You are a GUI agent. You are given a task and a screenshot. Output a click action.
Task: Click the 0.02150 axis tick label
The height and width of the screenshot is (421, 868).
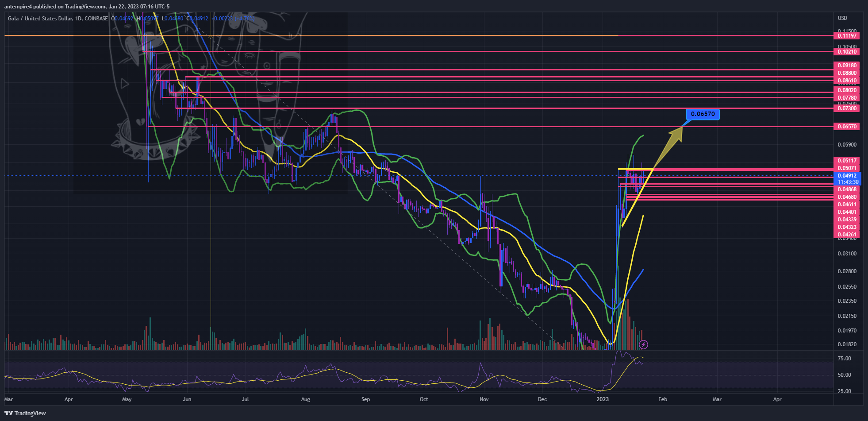pyautogui.click(x=847, y=316)
